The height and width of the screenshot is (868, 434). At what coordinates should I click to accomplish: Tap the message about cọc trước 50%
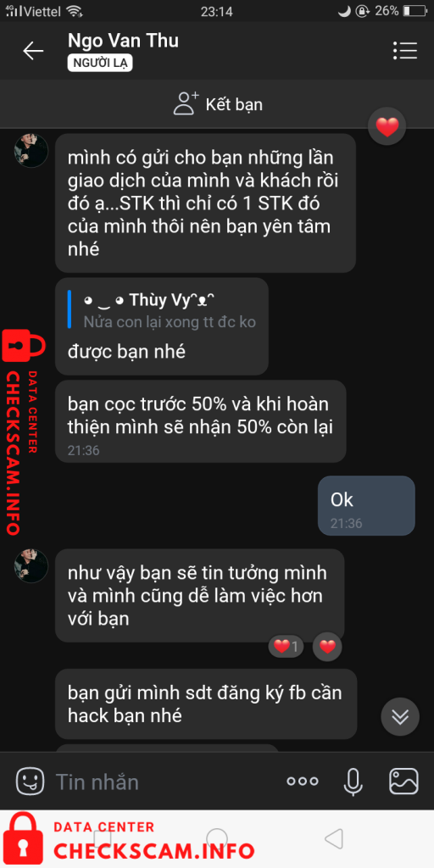200,421
